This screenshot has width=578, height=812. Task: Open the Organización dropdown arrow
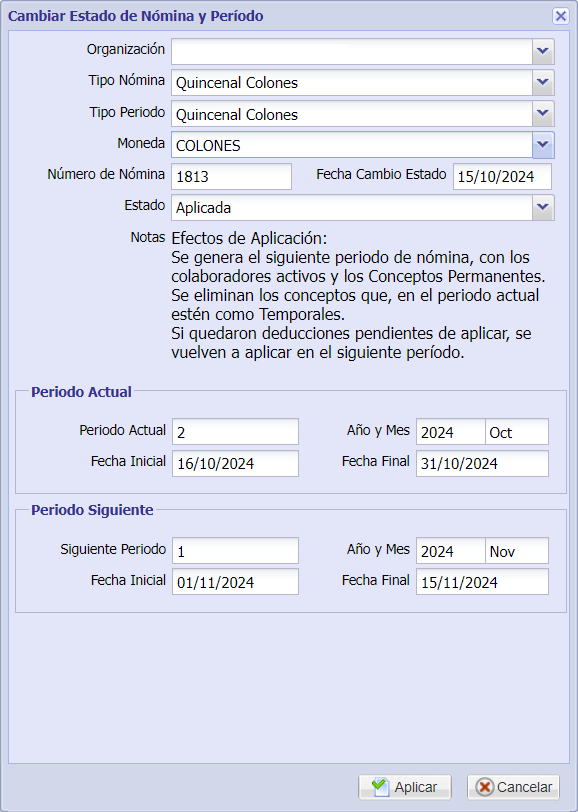click(x=543, y=51)
